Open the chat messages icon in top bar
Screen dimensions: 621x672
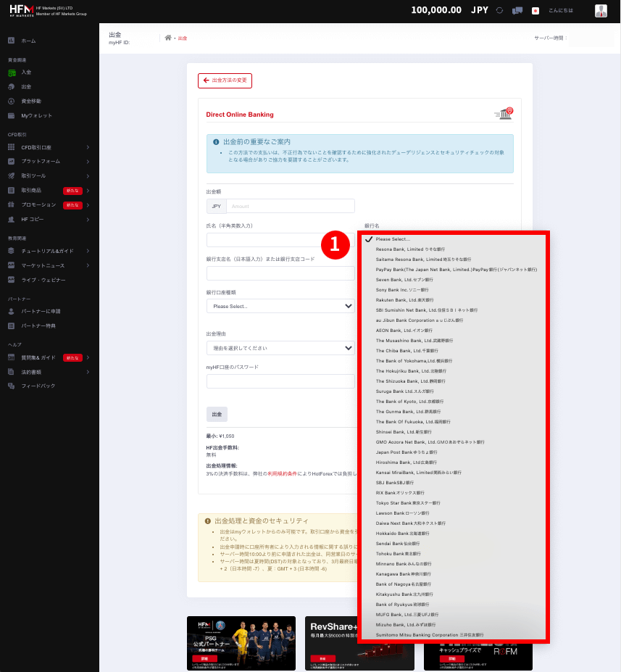point(517,10)
